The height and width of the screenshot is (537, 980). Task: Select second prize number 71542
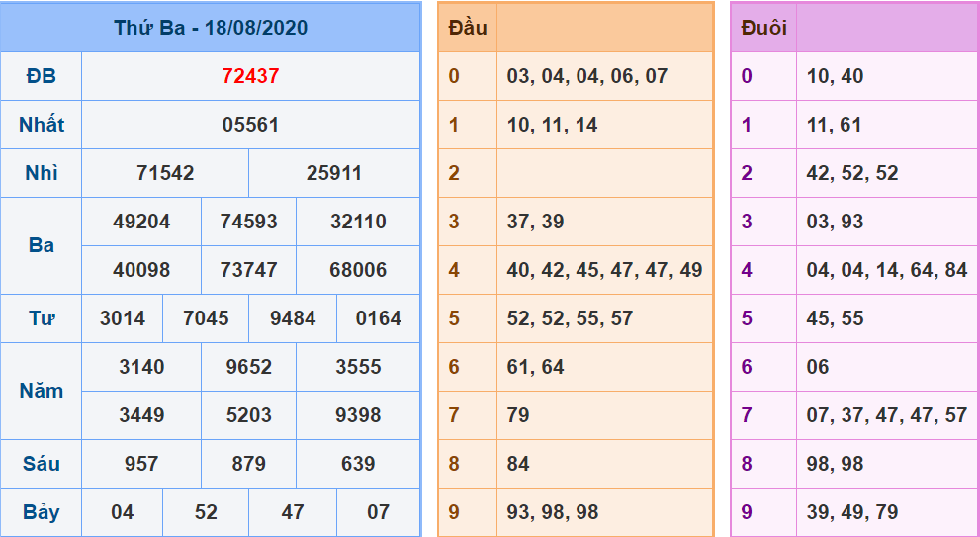tap(165, 173)
